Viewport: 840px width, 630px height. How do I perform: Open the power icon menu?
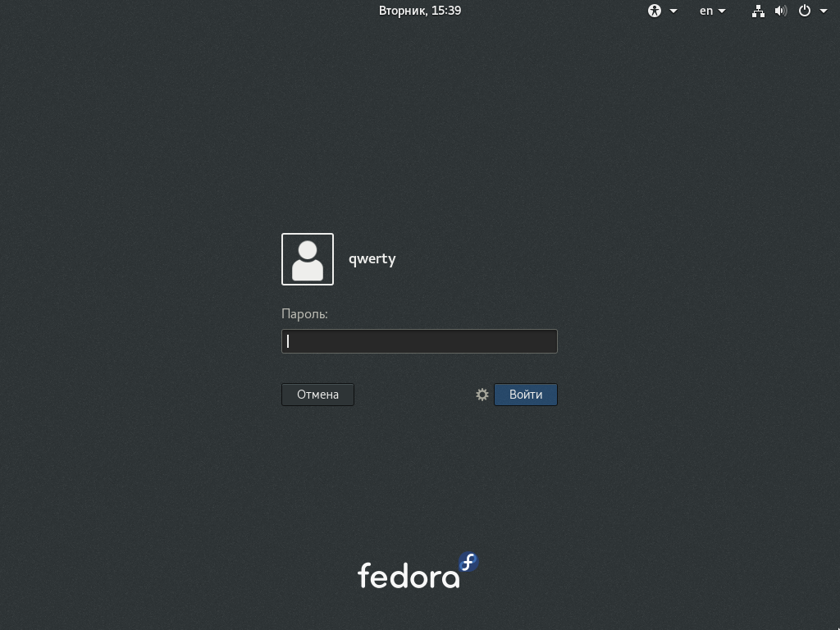[x=804, y=11]
